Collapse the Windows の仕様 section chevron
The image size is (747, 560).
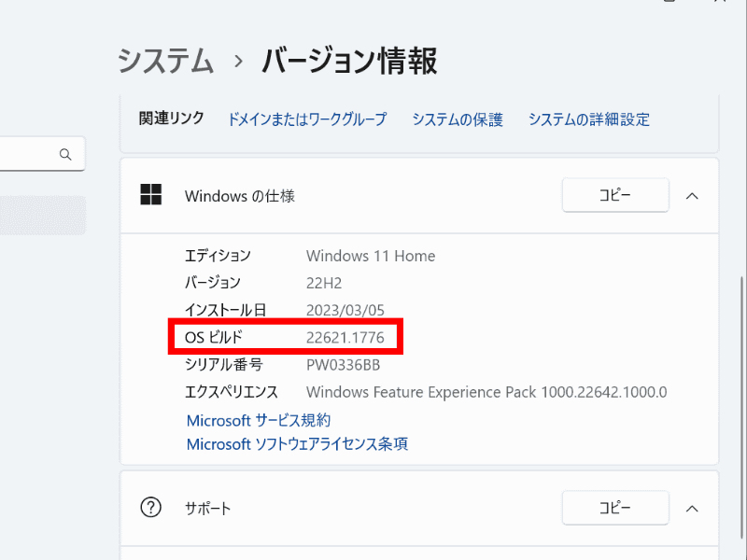(x=692, y=195)
